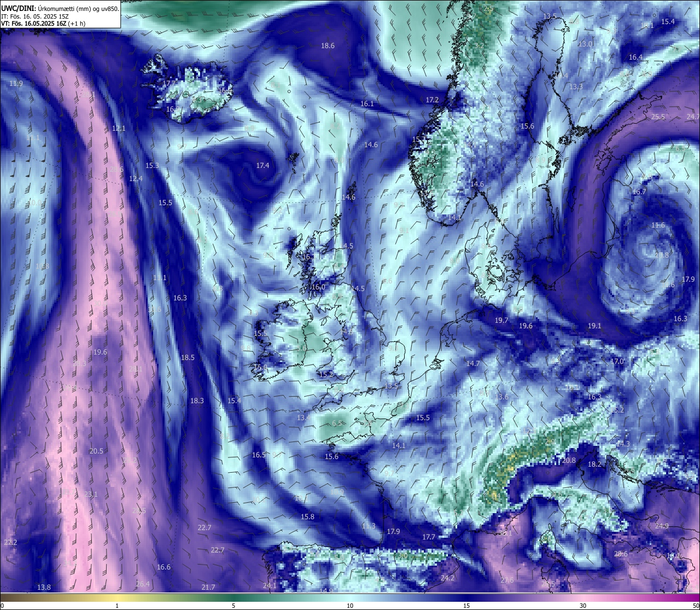Click the 17.4 value west of Scotland
This screenshot has height=610, width=700.
[x=262, y=165]
